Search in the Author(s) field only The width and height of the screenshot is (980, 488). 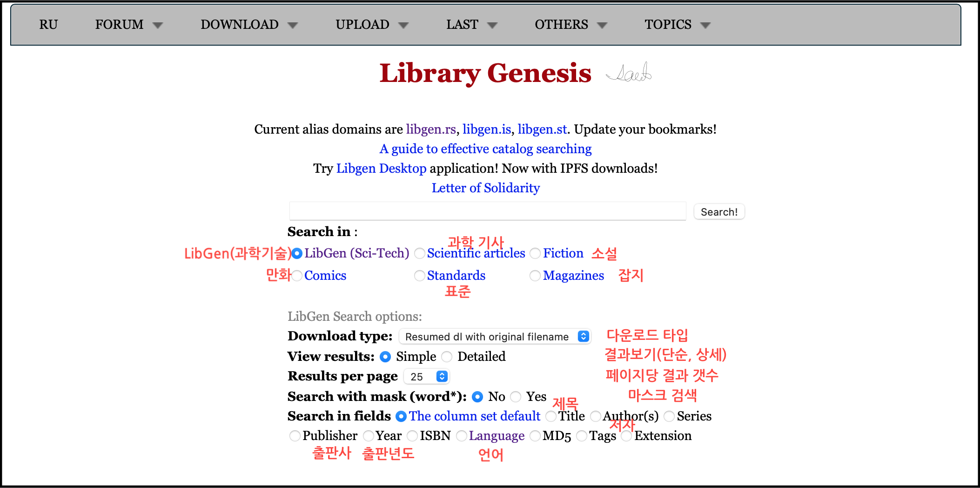[x=596, y=416]
